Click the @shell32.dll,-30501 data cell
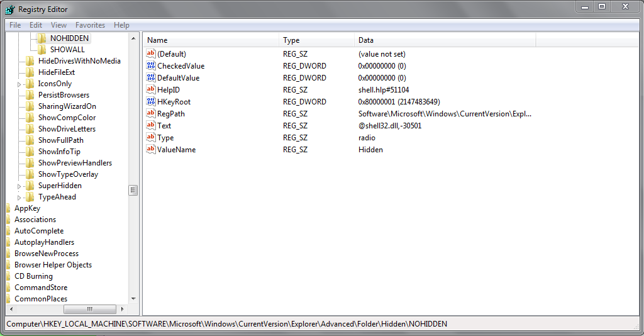644x336 pixels. (x=390, y=126)
